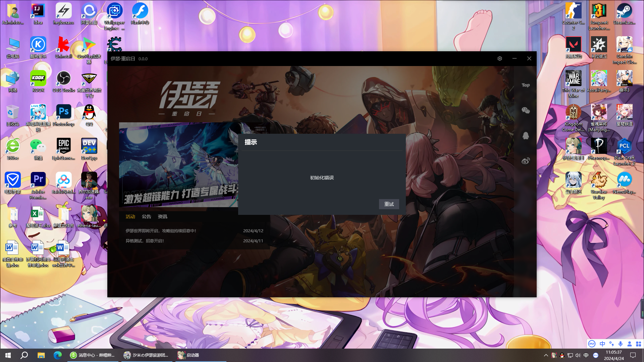
Task: Expand hidden system tray icons chevron
Action: click(x=546, y=355)
